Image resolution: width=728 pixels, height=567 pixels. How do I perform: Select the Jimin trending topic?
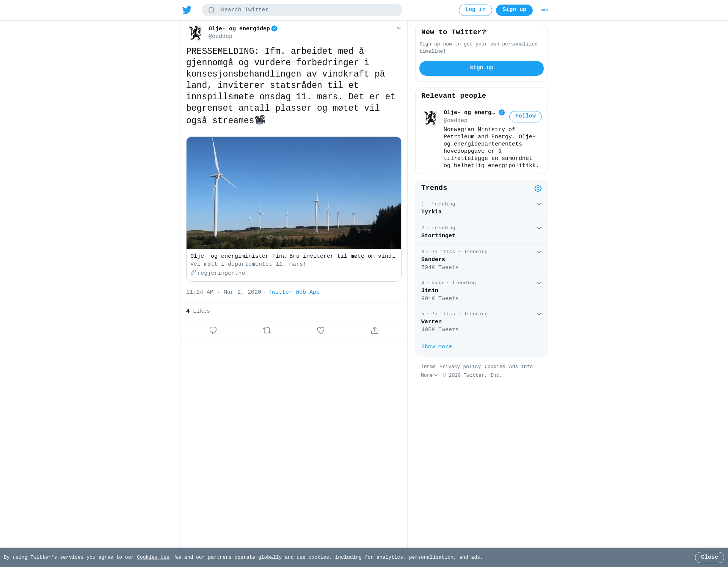tap(482, 291)
